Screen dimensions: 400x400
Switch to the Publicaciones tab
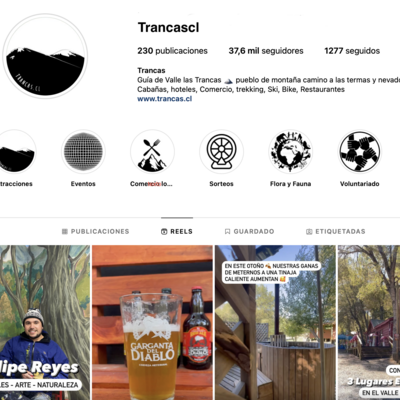click(96, 231)
